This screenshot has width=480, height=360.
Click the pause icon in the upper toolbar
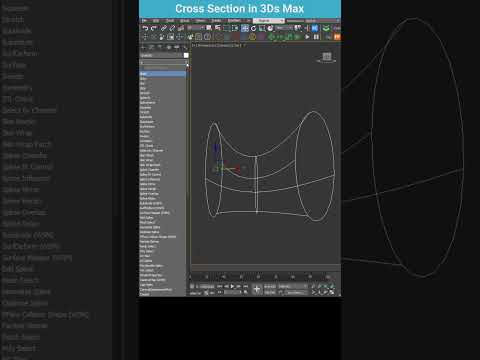click(316, 37)
